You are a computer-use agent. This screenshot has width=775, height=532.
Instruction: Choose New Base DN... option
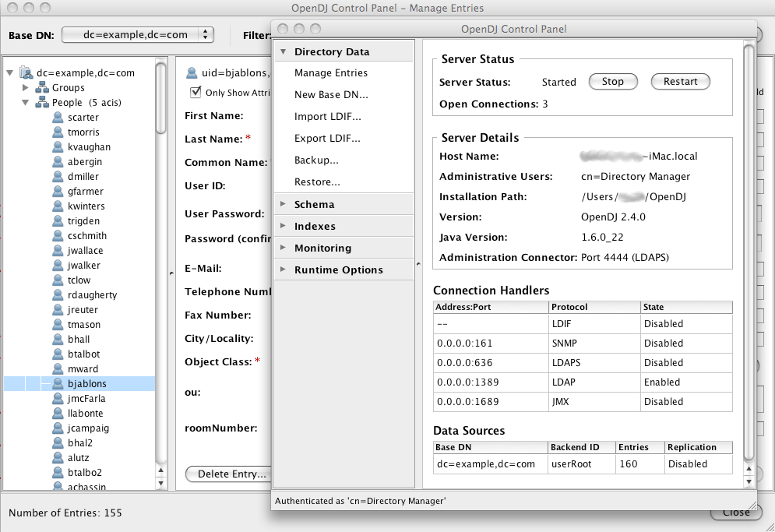[331, 94]
